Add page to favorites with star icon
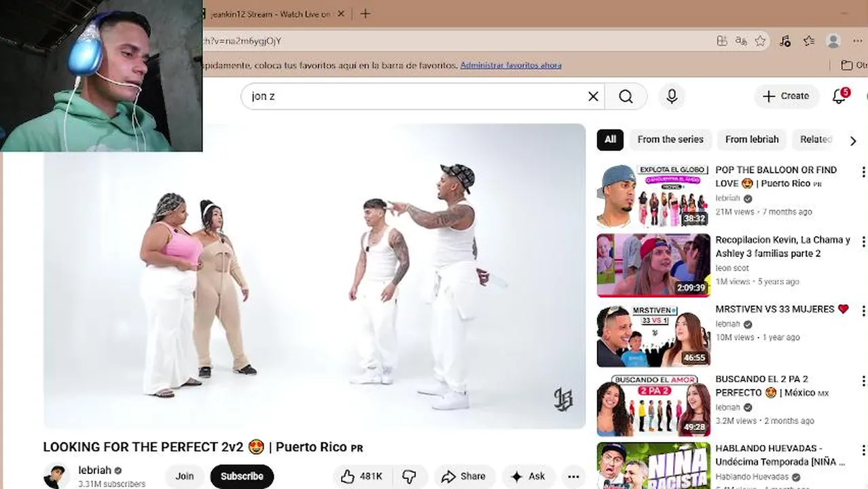This screenshot has height=489, width=868. pos(760,41)
